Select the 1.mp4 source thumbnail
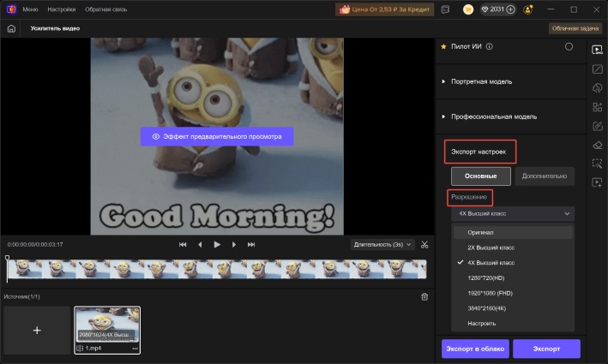This screenshot has width=608, height=364. pyautogui.click(x=107, y=331)
